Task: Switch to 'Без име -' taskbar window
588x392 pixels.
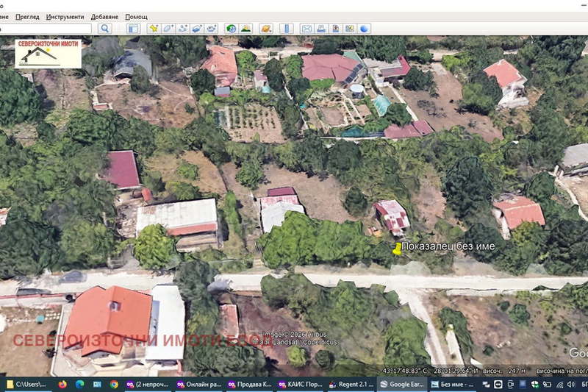Action: point(453,385)
